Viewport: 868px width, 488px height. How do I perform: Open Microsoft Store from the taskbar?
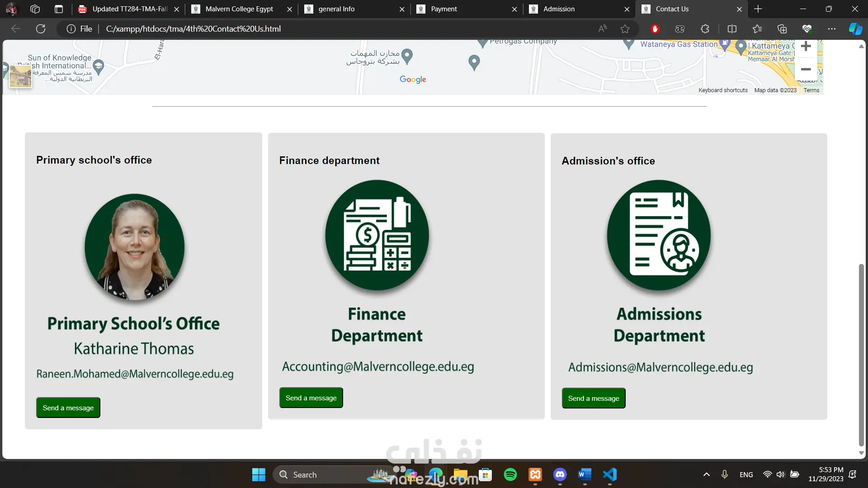click(486, 474)
